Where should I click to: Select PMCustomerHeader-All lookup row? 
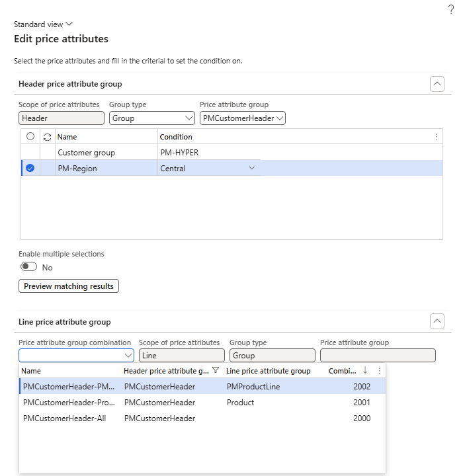[202, 418]
